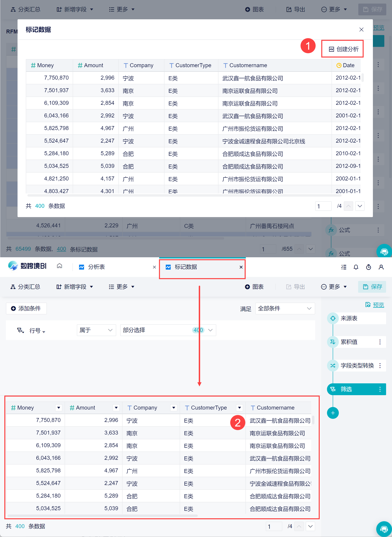Click the lower 保存 button
Image resolution: width=392 pixels, height=537 pixels.
click(x=372, y=287)
